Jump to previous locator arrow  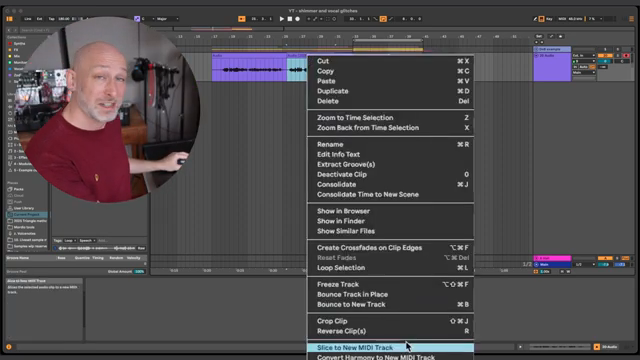537,42
